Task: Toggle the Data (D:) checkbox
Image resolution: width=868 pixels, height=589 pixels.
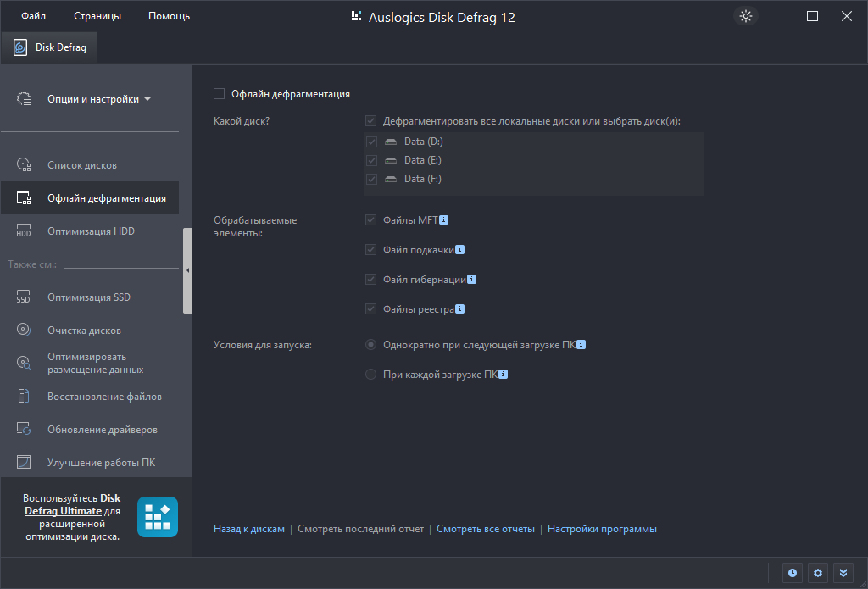Action: click(371, 142)
